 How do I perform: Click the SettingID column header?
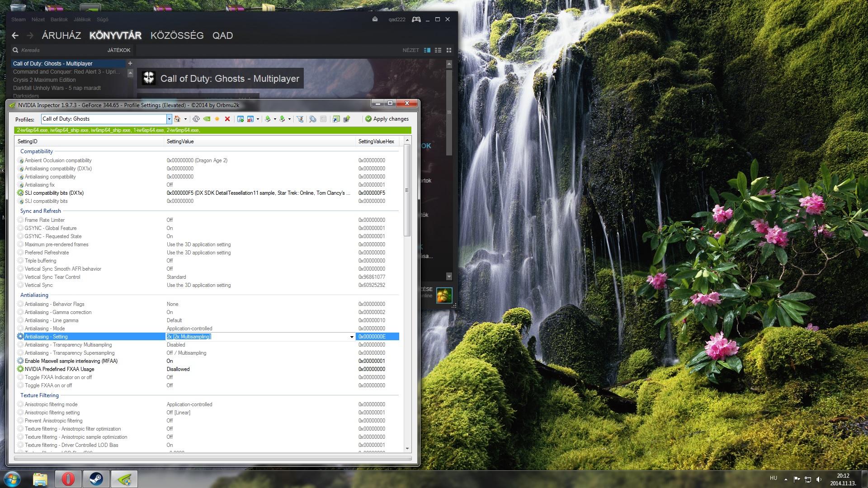pyautogui.click(x=90, y=141)
